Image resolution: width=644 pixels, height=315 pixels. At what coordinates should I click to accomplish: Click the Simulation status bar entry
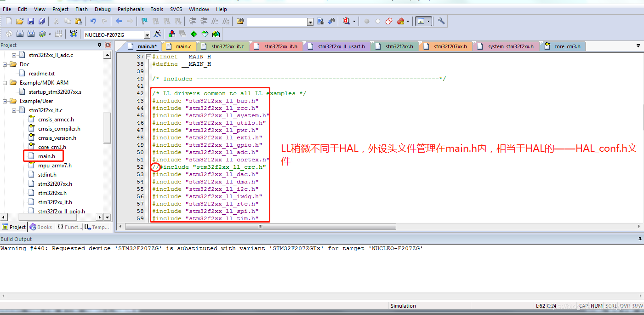(403, 306)
